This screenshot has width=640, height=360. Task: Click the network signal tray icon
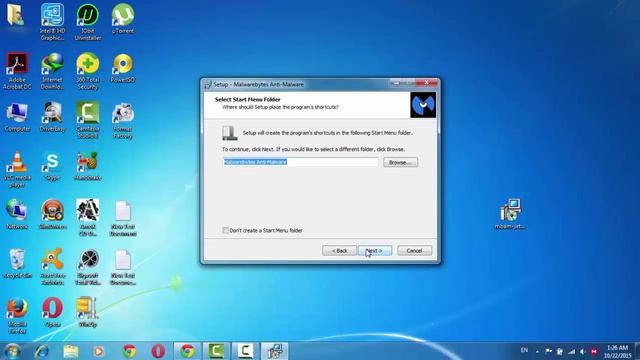click(571, 351)
